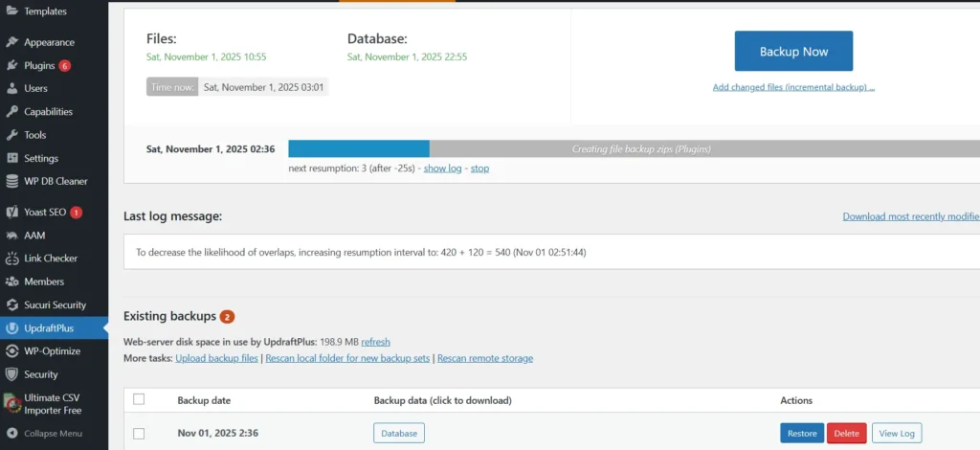
Task: Open the Members menu item
Action: tap(44, 281)
